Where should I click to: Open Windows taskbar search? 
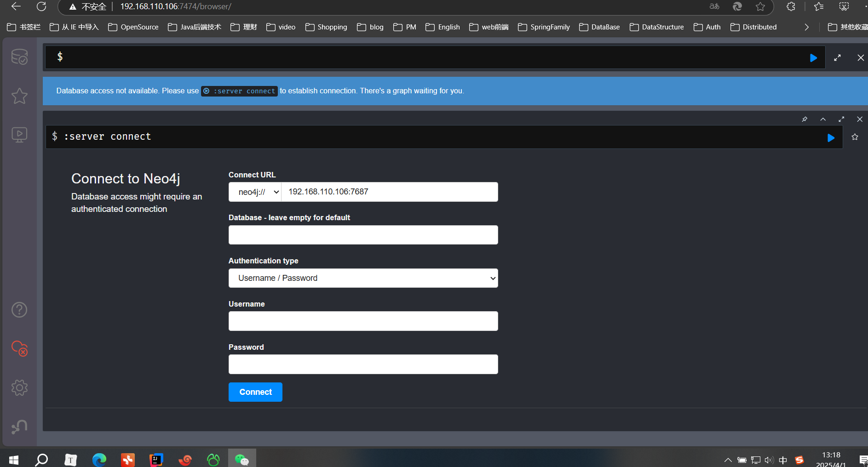pyautogui.click(x=42, y=459)
